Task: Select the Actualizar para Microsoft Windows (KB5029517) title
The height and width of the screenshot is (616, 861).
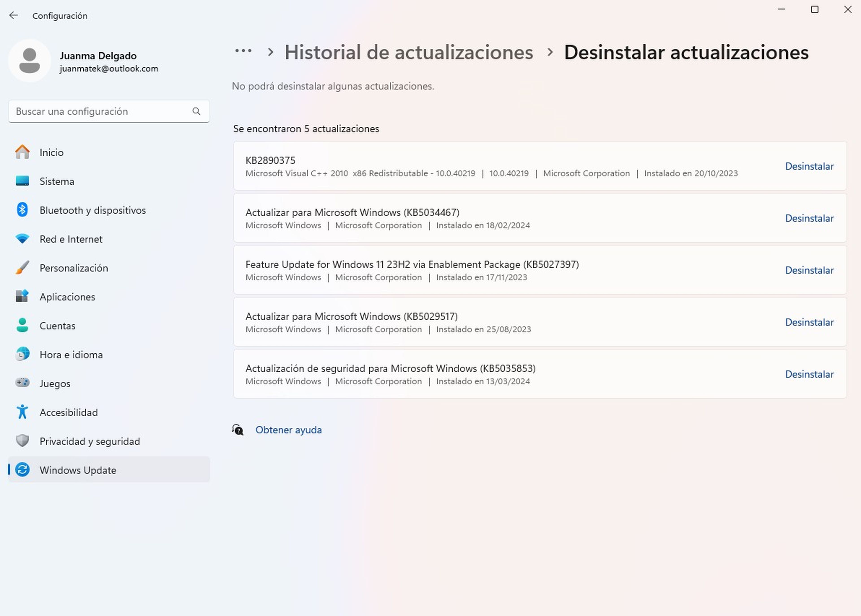Action: click(x=352, y=316)
